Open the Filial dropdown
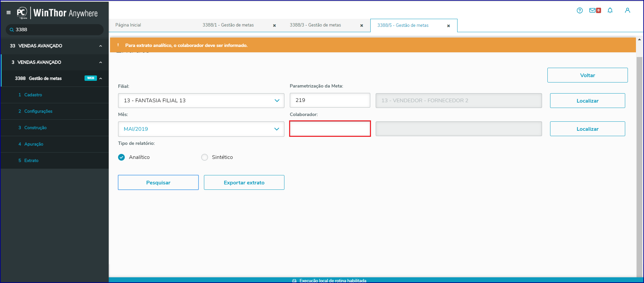 pyautogui.click(x=201, y=101)
